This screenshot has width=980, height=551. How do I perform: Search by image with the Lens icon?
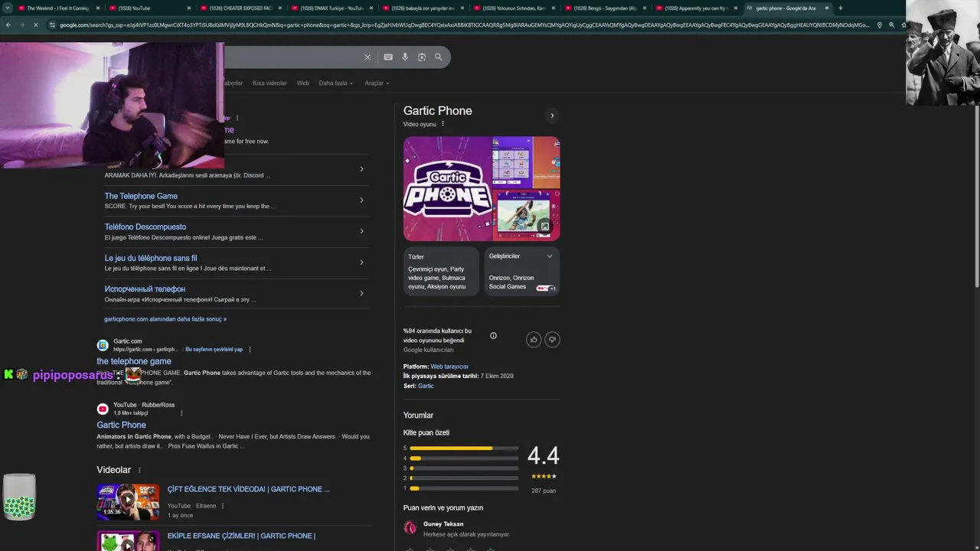pyautogui.click(x=422, y=57)
